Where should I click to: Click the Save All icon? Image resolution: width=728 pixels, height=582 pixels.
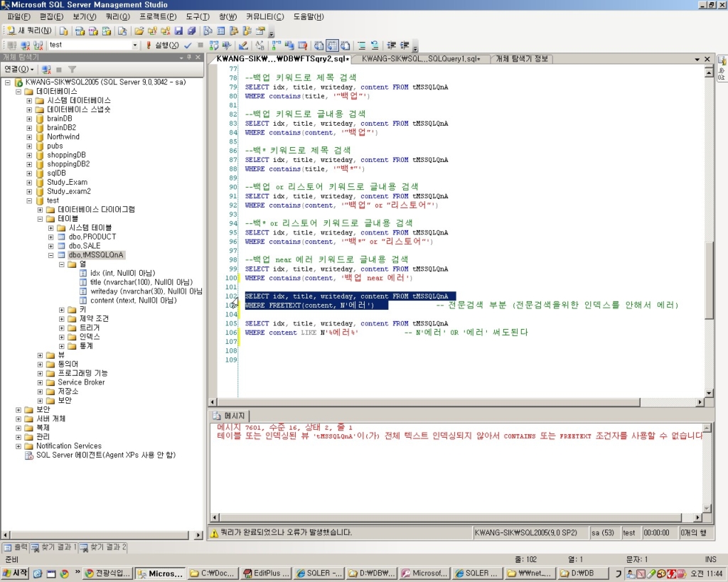(x=191, y=31)
